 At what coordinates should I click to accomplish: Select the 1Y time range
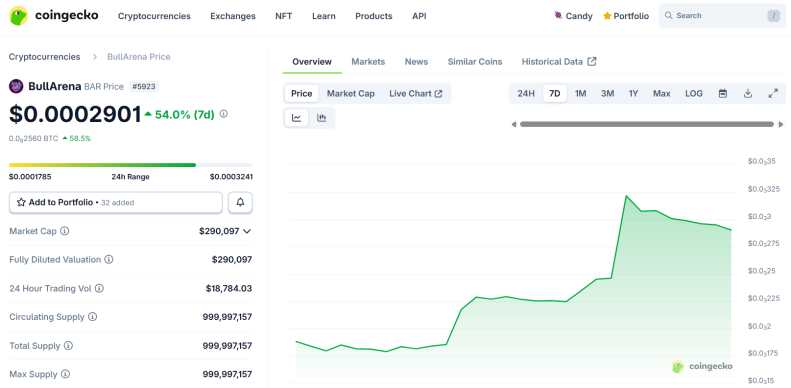click(x=634, y=93)
